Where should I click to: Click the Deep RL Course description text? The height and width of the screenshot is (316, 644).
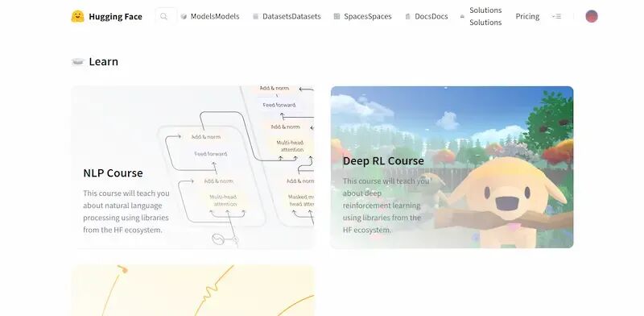click(386, 206)
